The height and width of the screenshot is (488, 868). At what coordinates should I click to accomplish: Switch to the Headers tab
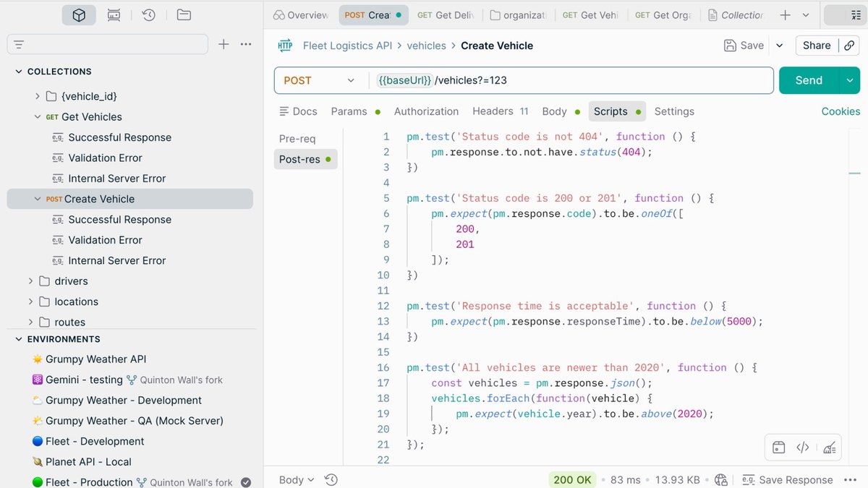[501, 111]
